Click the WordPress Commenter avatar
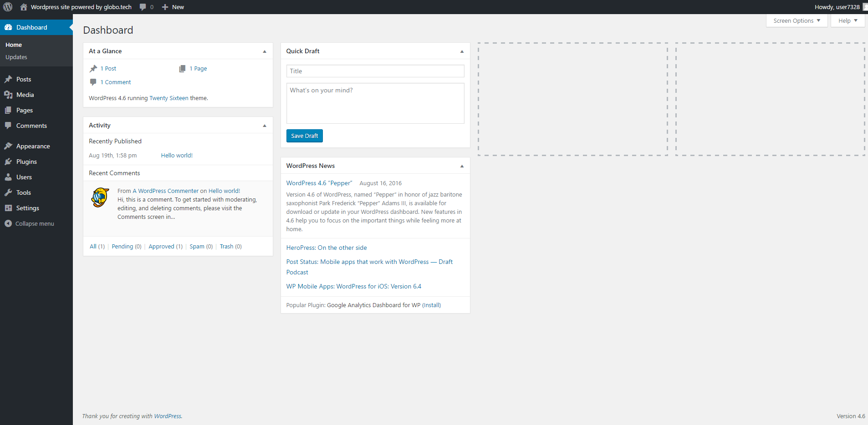The image size is (868, 425). pos(100,197)
